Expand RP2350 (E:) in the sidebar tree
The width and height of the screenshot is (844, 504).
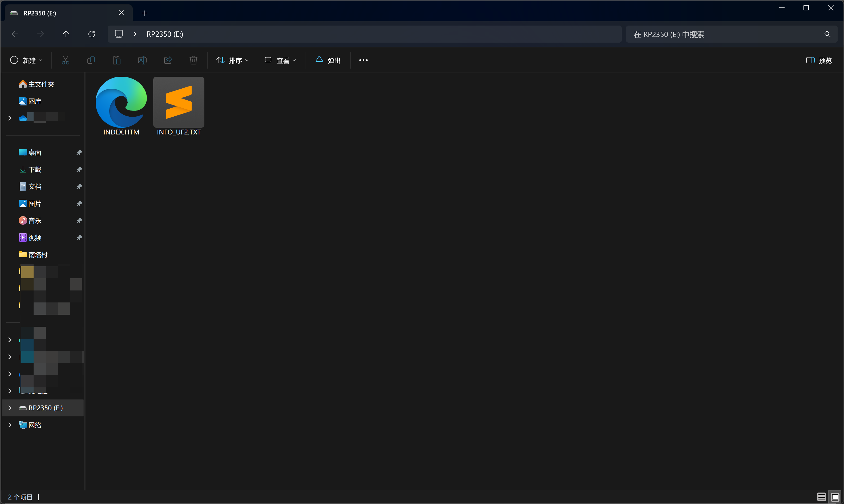coord(10,408)
